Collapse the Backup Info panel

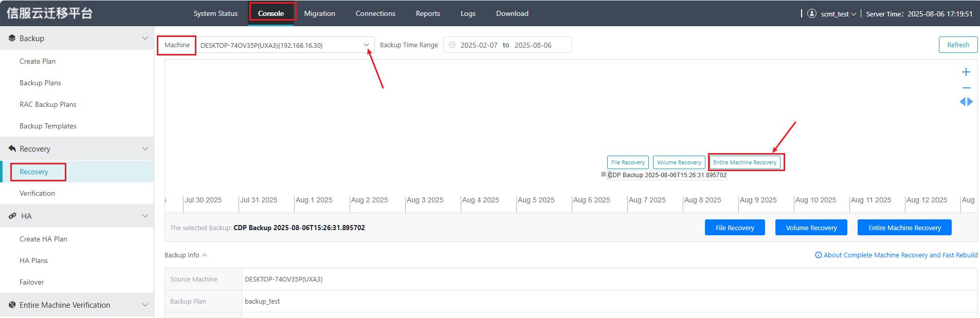click(x=186, y=255)
